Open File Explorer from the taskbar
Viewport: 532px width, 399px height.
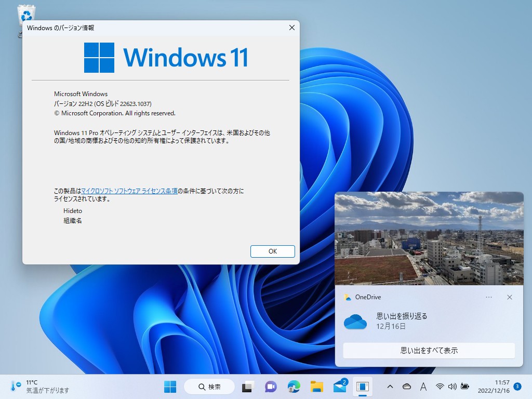point(316,387)
